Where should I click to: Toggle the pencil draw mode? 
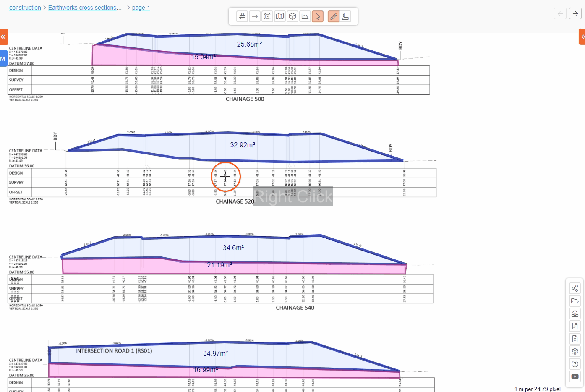[334, 16]
